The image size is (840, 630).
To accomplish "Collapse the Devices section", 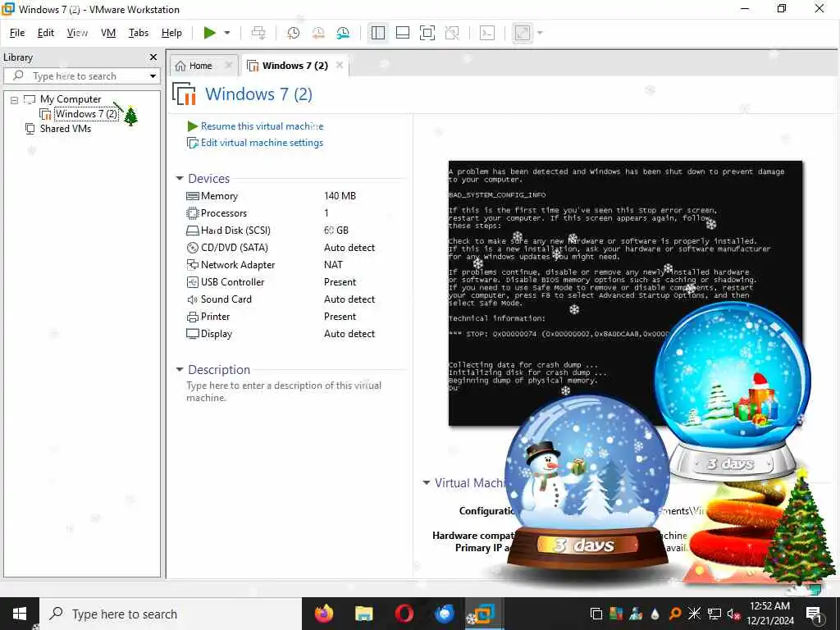I will point(180,178).
